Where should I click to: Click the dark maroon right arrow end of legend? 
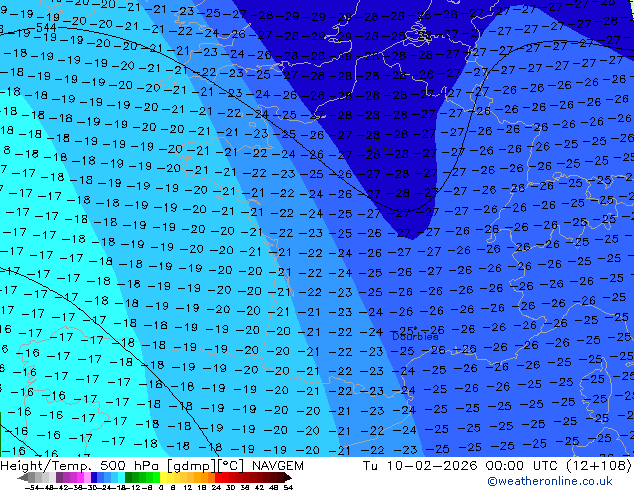click(287, 477)
